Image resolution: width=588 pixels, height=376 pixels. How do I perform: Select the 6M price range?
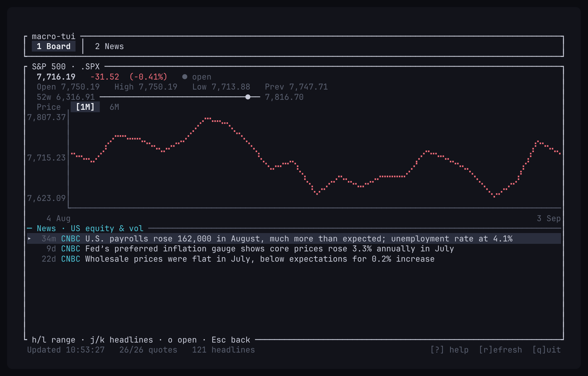coord(114,107)
